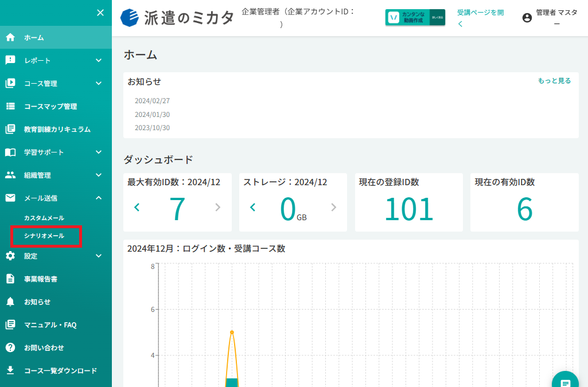Open the ホーム menu item
Image resolution: width=588 pixels, height=387 pixels.
coord(56,37)
